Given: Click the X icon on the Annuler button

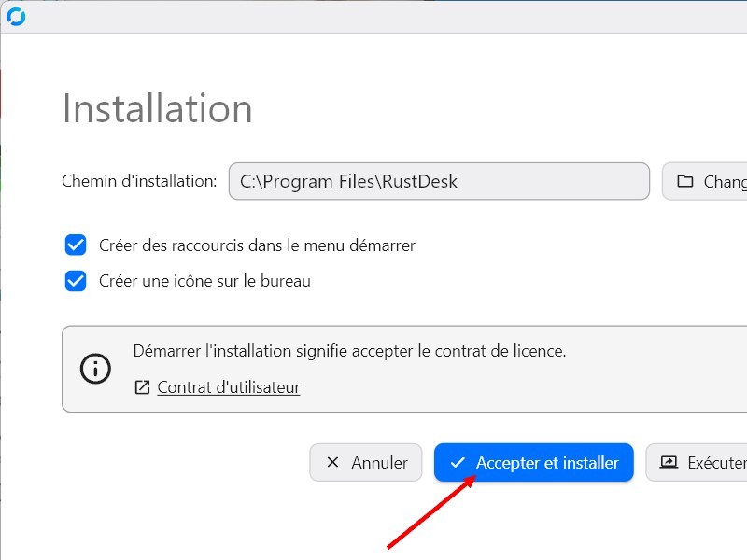Looking at the screenshot, I should [332, 462].
